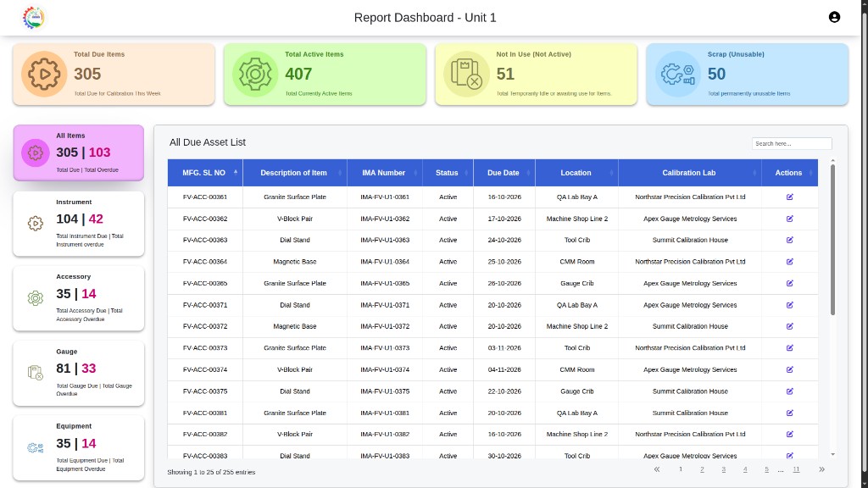The height and width of the screenshot is (488, 868).
Task: Click the Accessory card gear icon
Action: click(x=36, y=298)
